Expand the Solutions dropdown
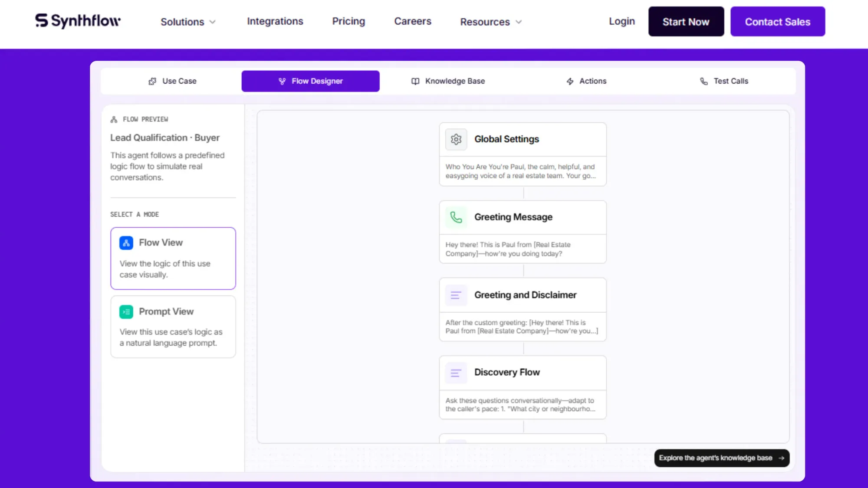The width and height of the screenshot is (868, 488). point(188,21)
